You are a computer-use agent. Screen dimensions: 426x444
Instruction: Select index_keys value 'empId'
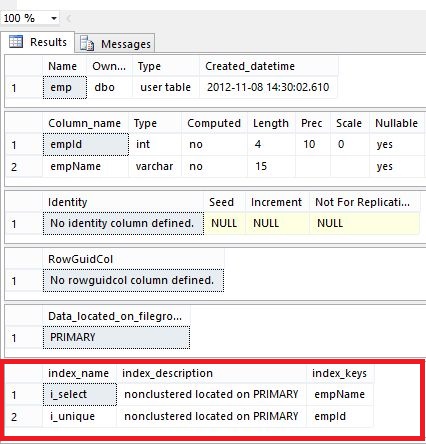click(340, 416)
